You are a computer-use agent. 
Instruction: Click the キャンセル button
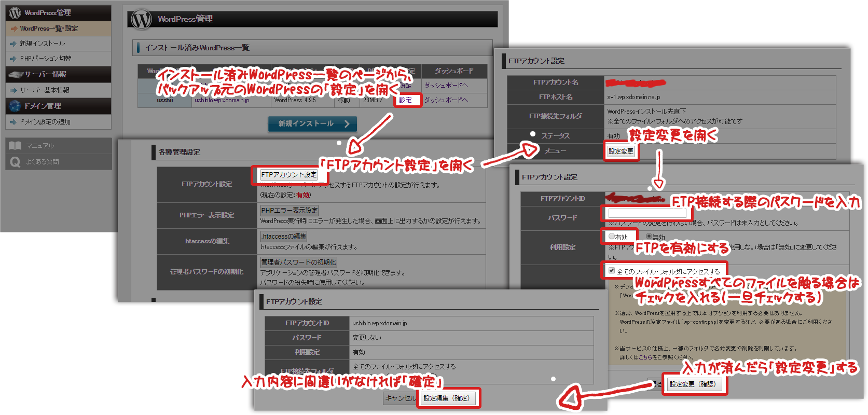(401, 398)
